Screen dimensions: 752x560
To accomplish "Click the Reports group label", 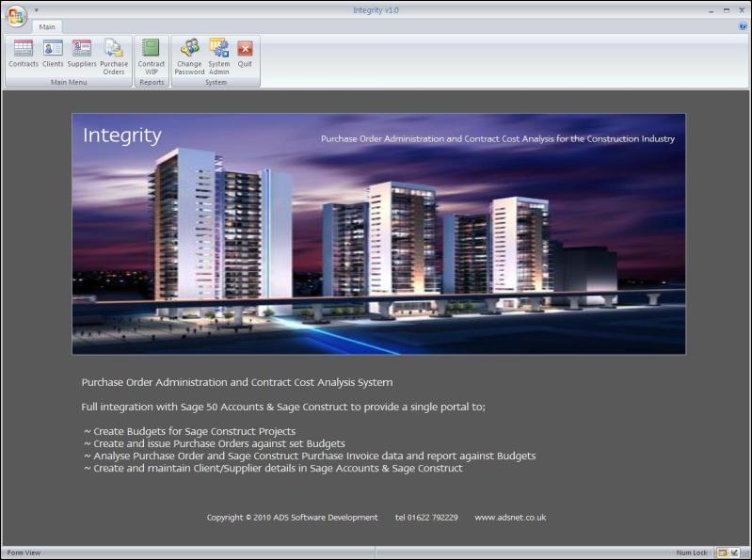I will click(152, 83).
